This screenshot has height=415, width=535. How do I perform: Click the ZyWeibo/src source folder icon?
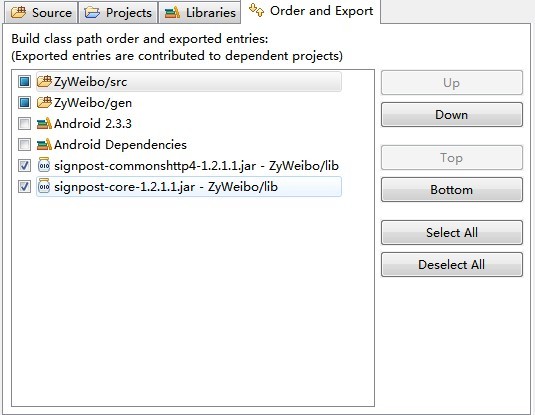[x=44, y=82]
